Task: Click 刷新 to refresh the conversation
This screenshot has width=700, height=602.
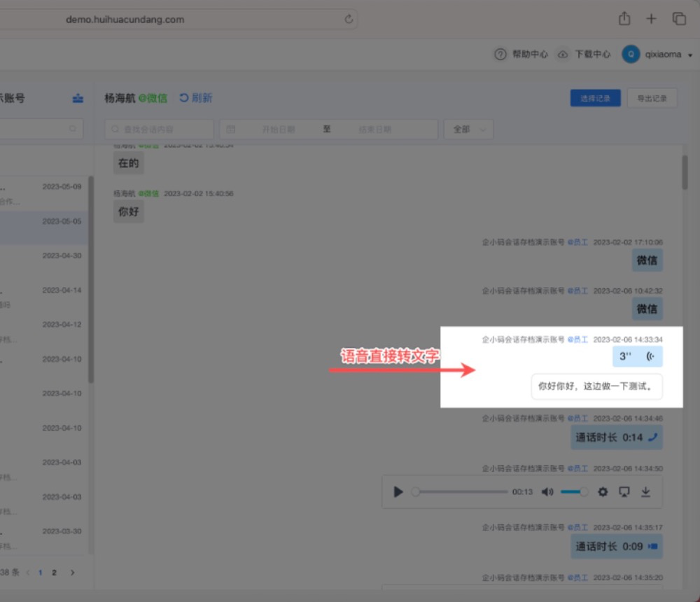Action: [x=196, y=99]
